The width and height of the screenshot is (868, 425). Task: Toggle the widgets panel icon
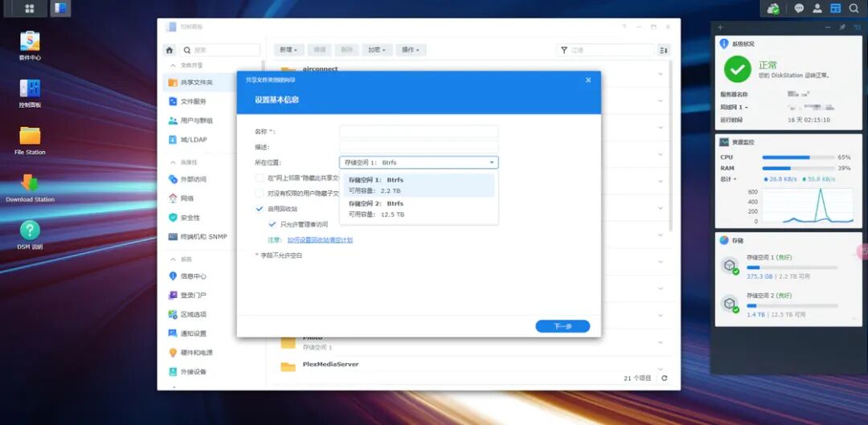(835, 8)
